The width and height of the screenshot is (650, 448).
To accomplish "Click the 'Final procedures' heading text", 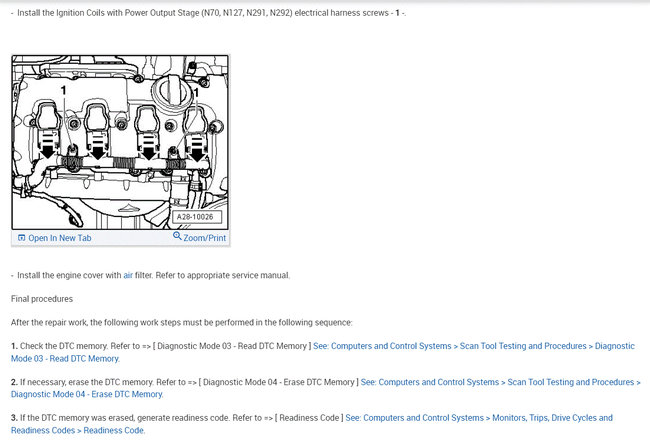I will (42, 299).
